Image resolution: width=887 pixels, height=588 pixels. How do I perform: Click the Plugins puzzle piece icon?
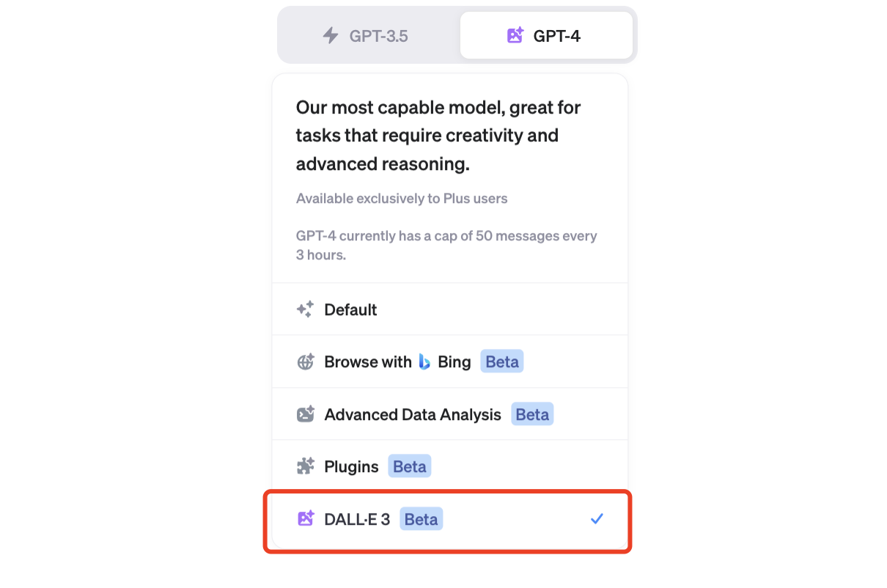[305, 466]
